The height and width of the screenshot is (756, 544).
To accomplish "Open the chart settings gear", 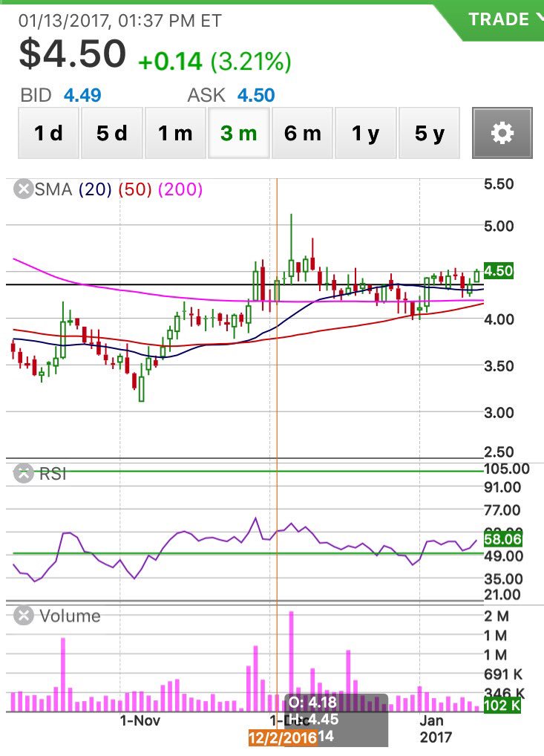I will [502, 133].
